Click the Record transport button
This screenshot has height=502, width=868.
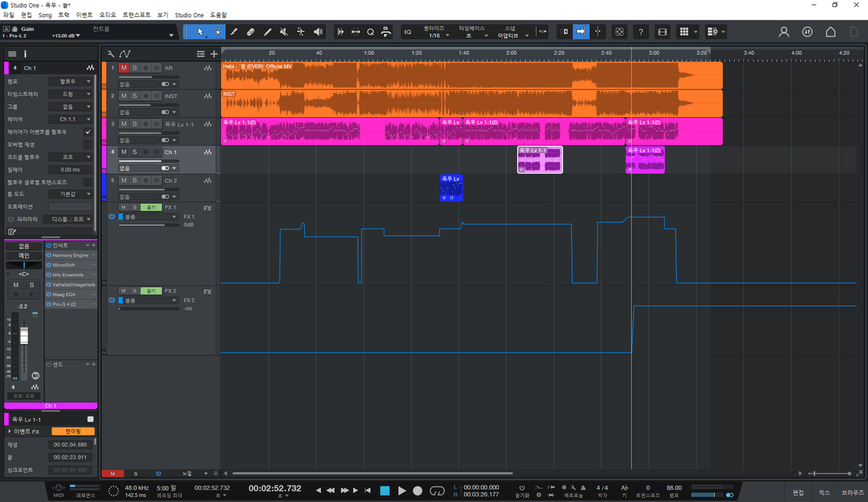click(418, 491)
